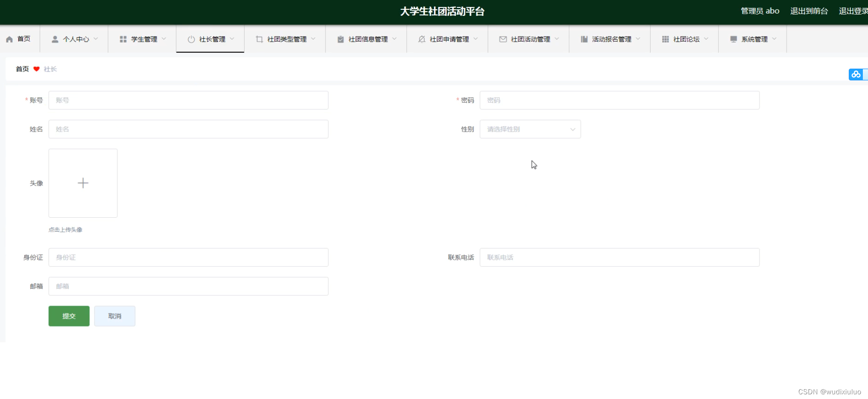
Task: Click the envelope icon beside 社团活动管理
Action: point(503,39)
